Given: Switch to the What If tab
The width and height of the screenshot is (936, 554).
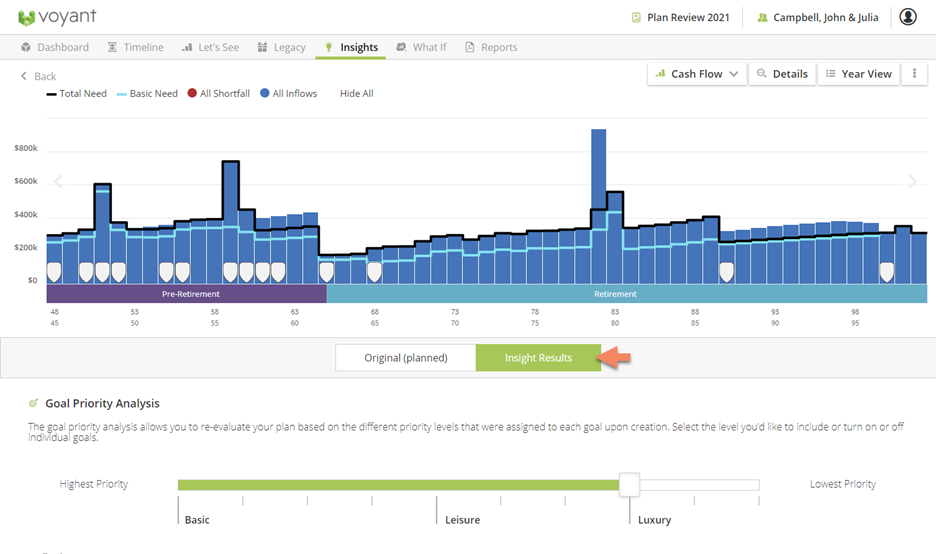Looking at the screenshot, I should tap(421, 47).
